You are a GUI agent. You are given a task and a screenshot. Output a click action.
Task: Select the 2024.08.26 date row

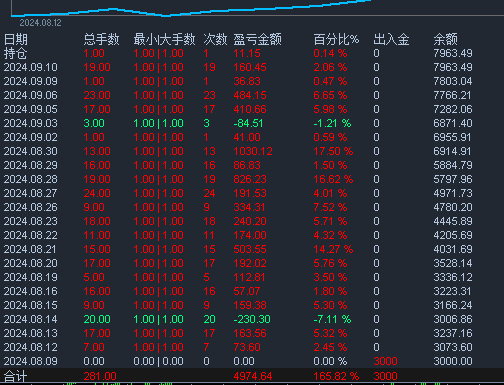pos(31,207)
